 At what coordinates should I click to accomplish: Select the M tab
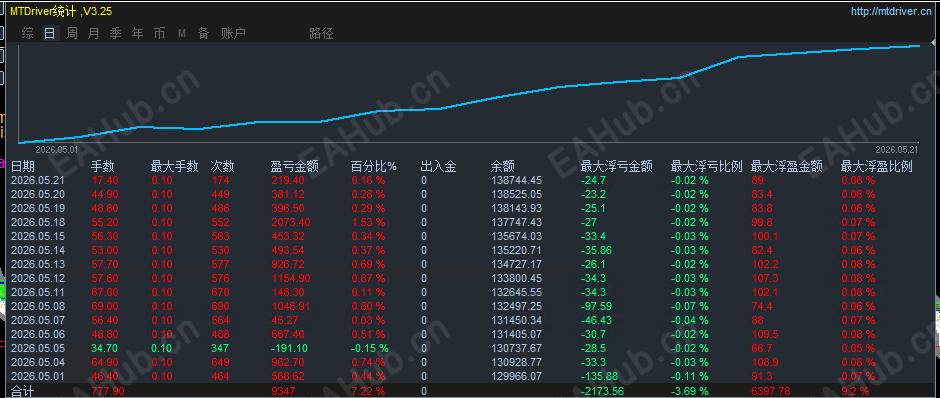click(182, 34)
